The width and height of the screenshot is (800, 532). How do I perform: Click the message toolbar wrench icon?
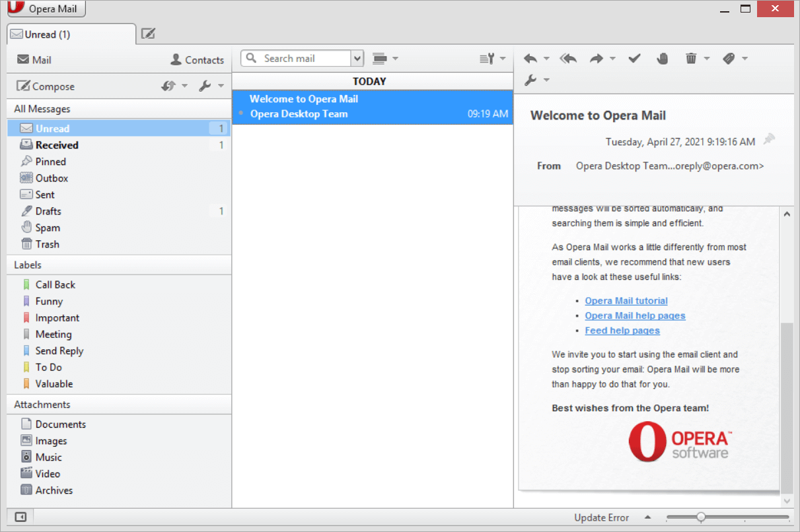pos(530,81)
